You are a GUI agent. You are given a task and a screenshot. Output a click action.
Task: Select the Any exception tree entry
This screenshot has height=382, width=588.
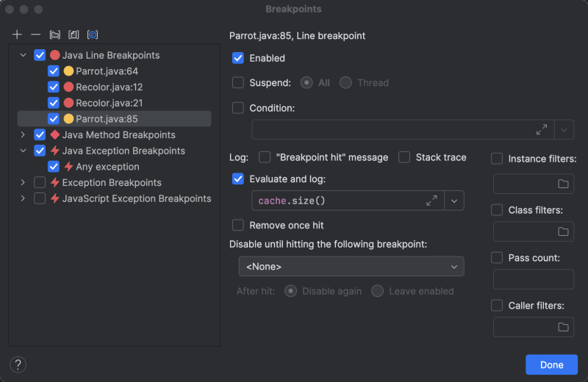pos(107,167)
